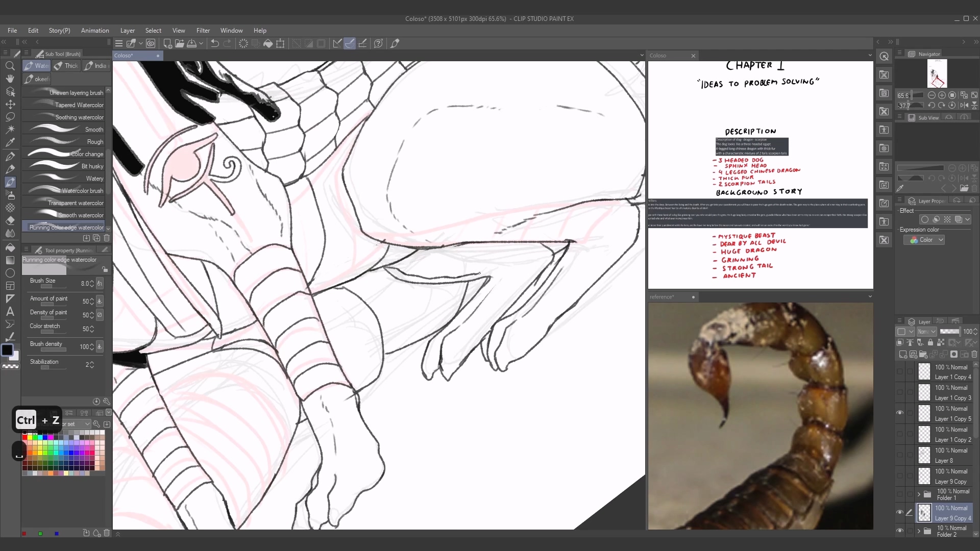The width and height of the screenshot is (980, 551).
Task: Select the Pencil tool in the toolbar
Action: click(10, 169)
